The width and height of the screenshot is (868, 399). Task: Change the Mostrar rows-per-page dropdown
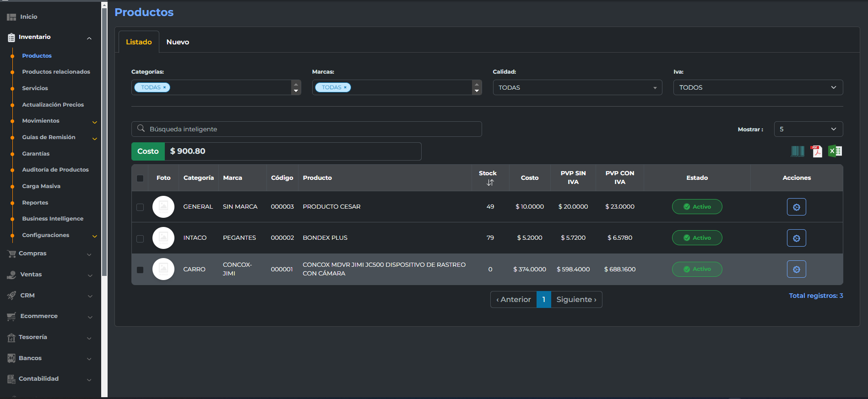coord(808,129)
